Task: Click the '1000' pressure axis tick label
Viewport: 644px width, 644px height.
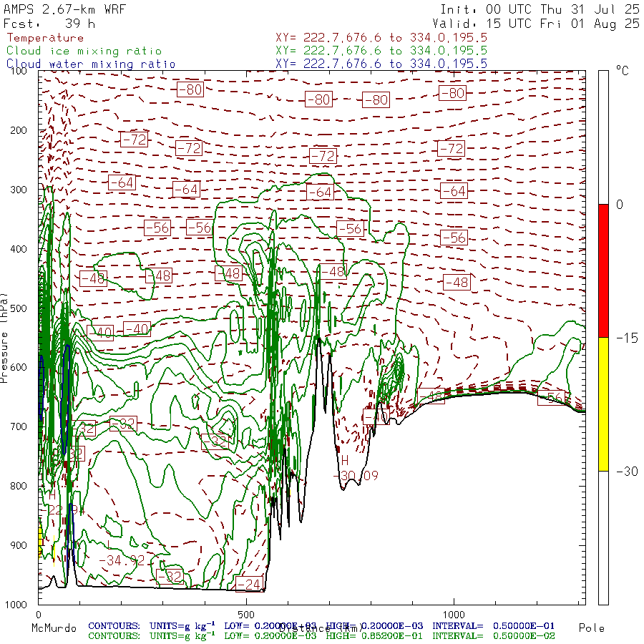Action: click(x=16, y=605)
